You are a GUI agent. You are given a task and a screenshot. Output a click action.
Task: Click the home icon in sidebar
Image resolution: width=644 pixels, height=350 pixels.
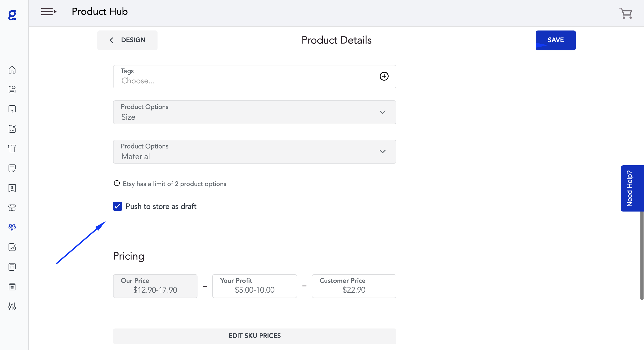tap(12, 70)
